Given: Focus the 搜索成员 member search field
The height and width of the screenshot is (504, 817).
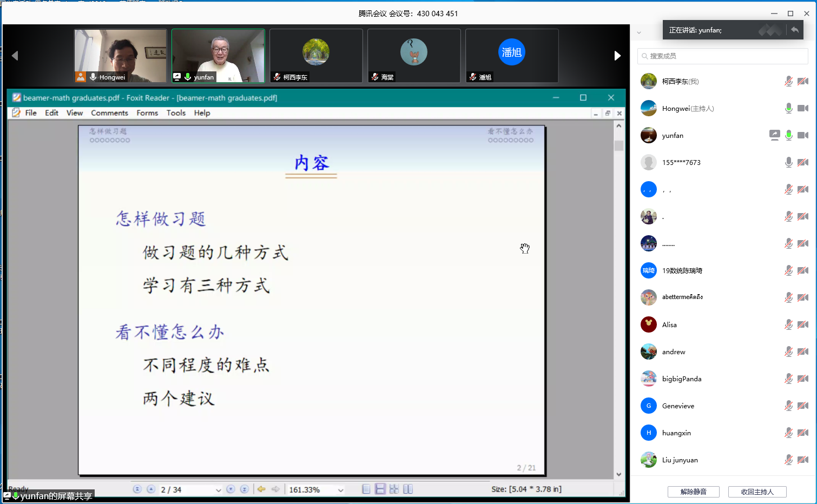Looking at the screenshot, I should tap(723, 56).
